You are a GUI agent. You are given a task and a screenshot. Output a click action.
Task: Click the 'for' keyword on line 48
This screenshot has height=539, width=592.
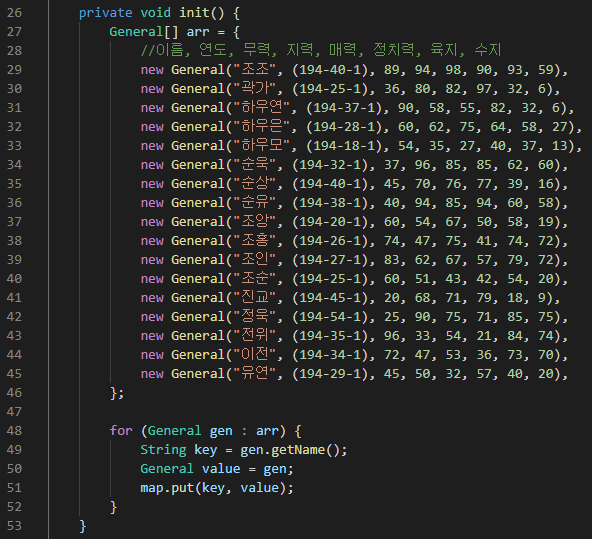coord(121,431)
